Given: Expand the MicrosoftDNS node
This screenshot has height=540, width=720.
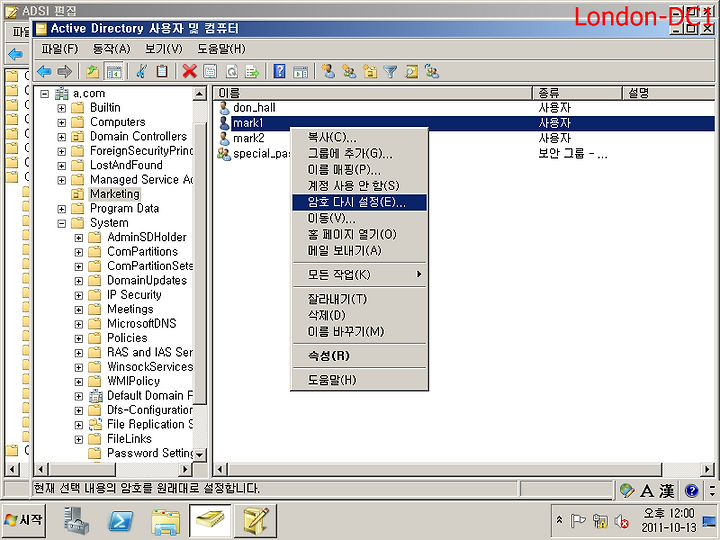Looking at the screenshot, I should (79, 324).
